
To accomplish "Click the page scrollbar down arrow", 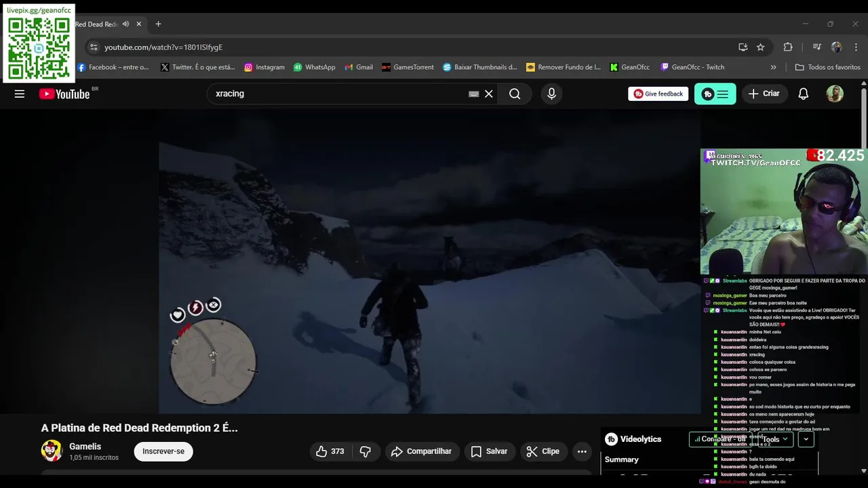I will pos(863,470).
